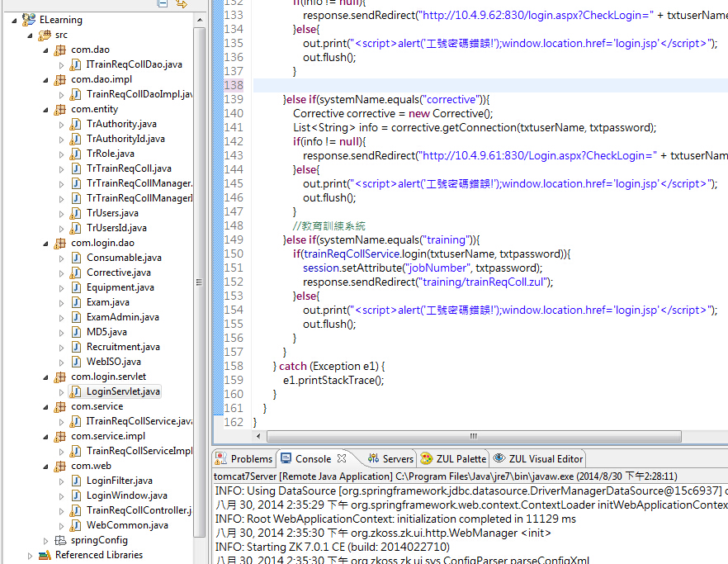Click the editor horizontal scrollbar thumb
This screenshot has width=728, height=564.
474,436
